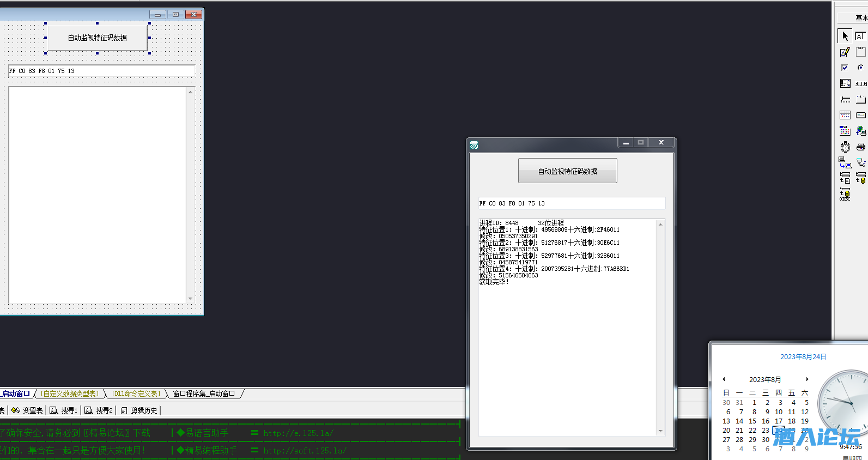Open the [Dll命令定义表] tab

(136, 394)
